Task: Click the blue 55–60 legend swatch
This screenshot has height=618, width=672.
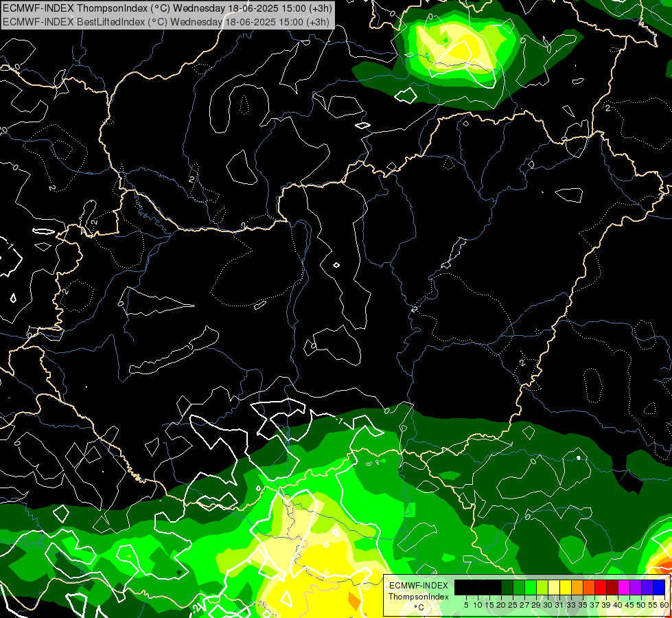Action: click(x=659, y=588)
